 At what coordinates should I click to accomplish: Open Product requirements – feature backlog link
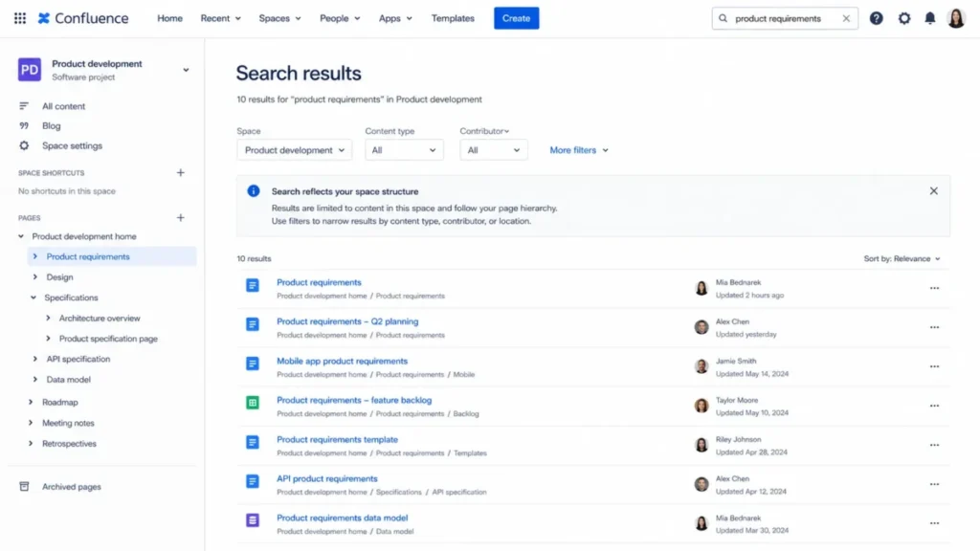pos(354,400)
